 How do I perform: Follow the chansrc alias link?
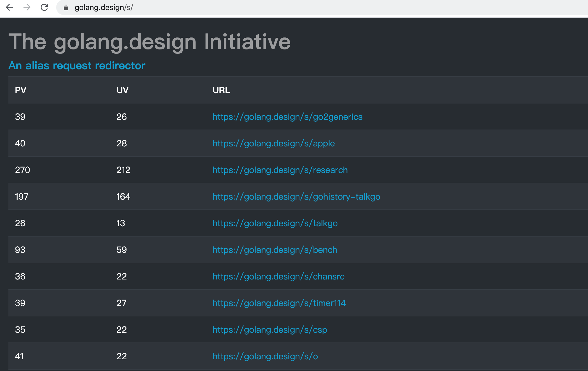point(278,276)
